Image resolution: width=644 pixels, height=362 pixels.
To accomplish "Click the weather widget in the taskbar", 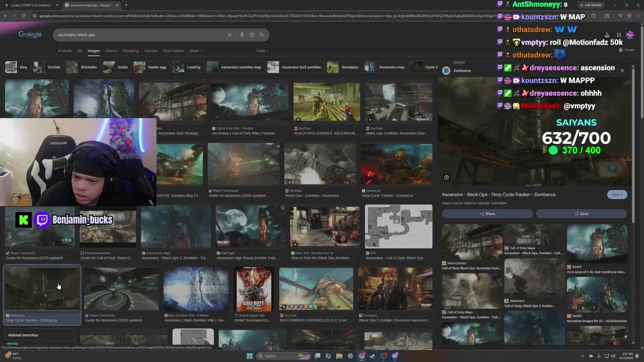I will [13, 356].
